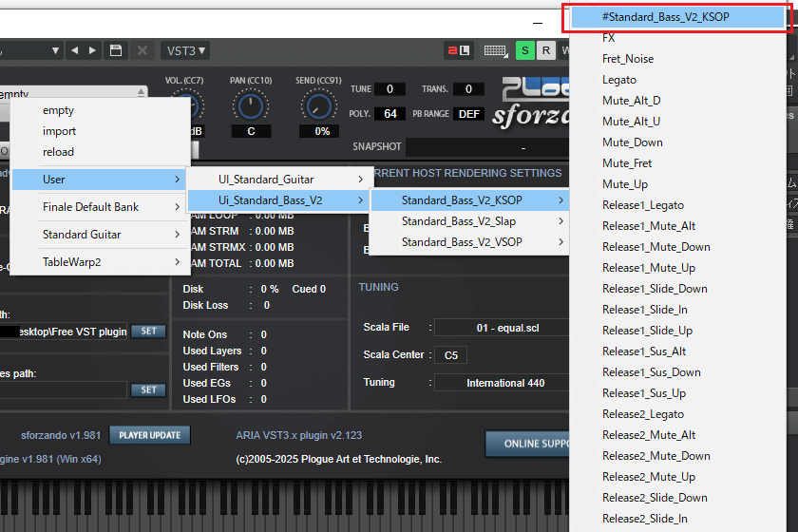Select the Mute_Alt_D entry
The height and width of the screenshot is (532, 798).
click(677, 101)
